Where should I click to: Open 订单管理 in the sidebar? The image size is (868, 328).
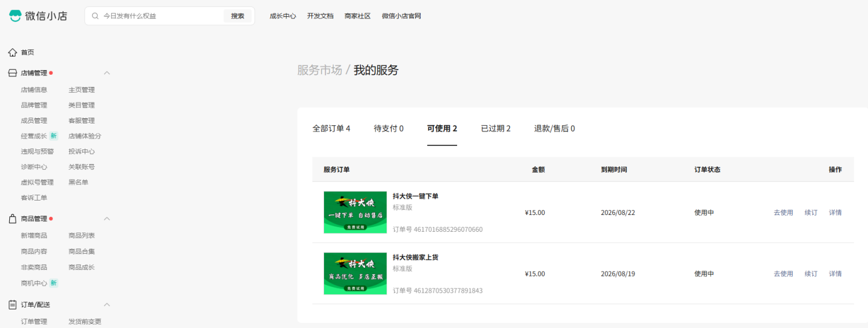pyautogui.click(x=34, y=322)
